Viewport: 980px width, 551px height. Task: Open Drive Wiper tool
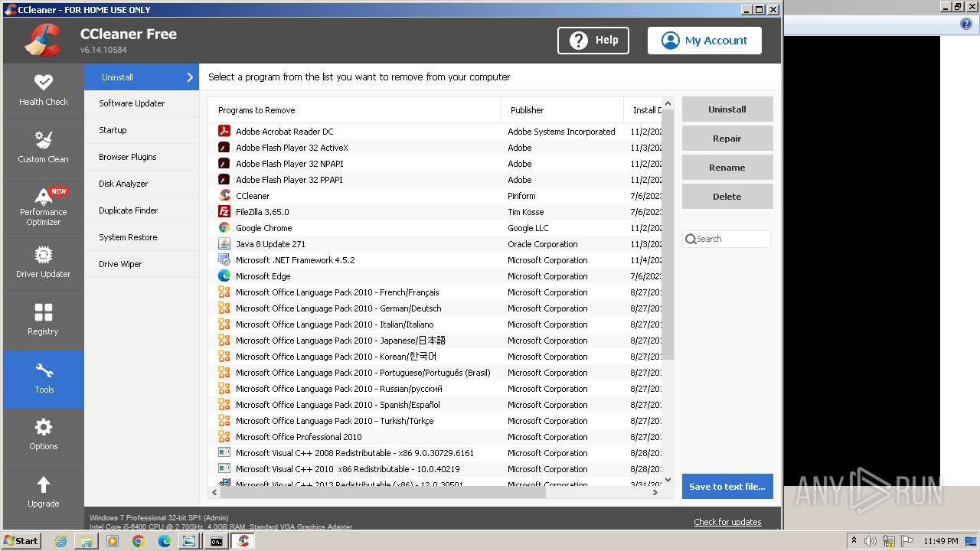[x=142, y=264]
